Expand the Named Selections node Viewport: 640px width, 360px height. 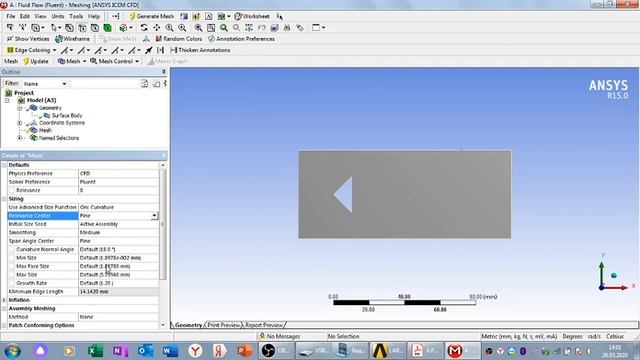point(19,138)
